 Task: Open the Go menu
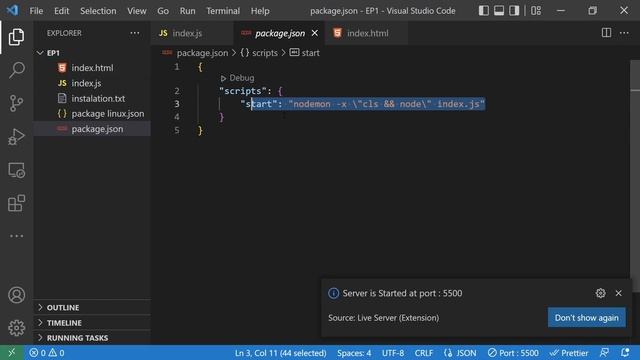point(163,11)
